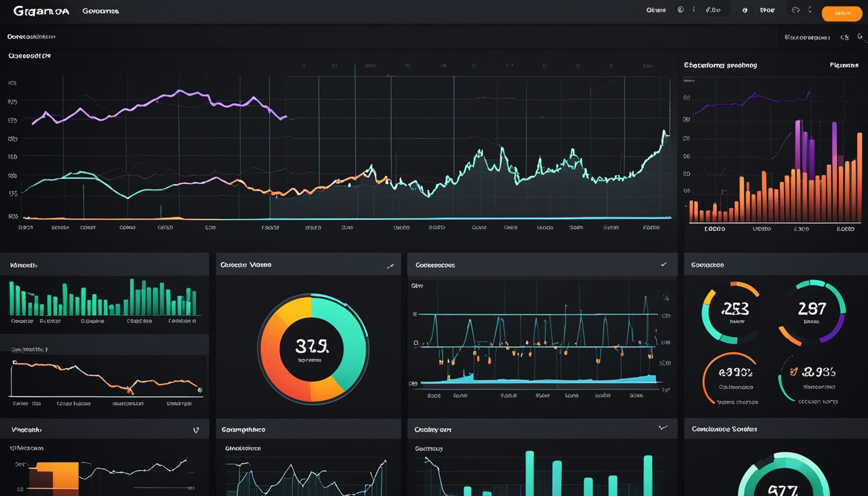Click the 297 gauge in the right panel

(812, 313)
